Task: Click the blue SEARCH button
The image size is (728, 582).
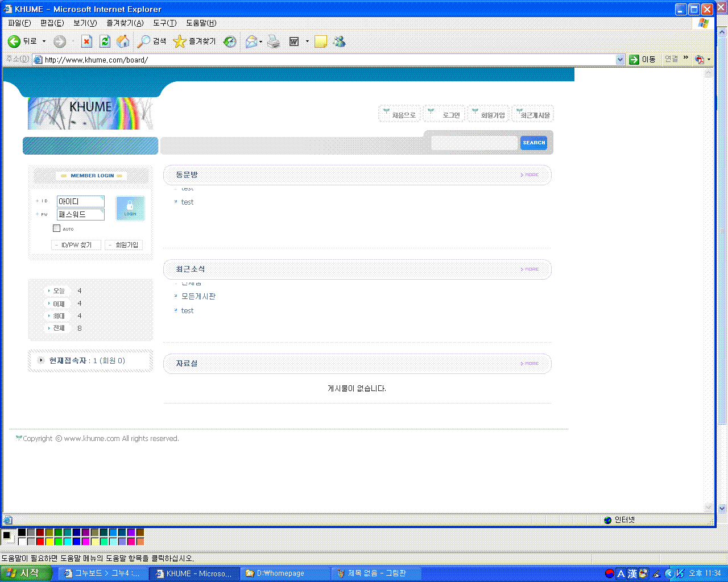Action: pos(533,143)
